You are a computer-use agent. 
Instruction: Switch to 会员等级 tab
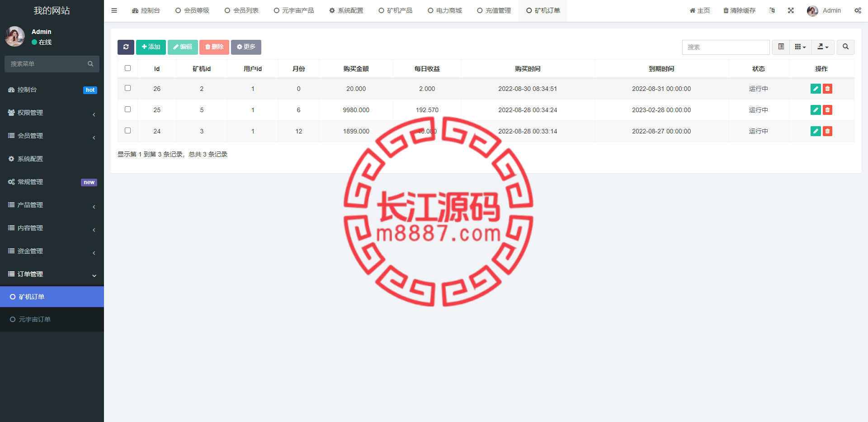[192, 10]
